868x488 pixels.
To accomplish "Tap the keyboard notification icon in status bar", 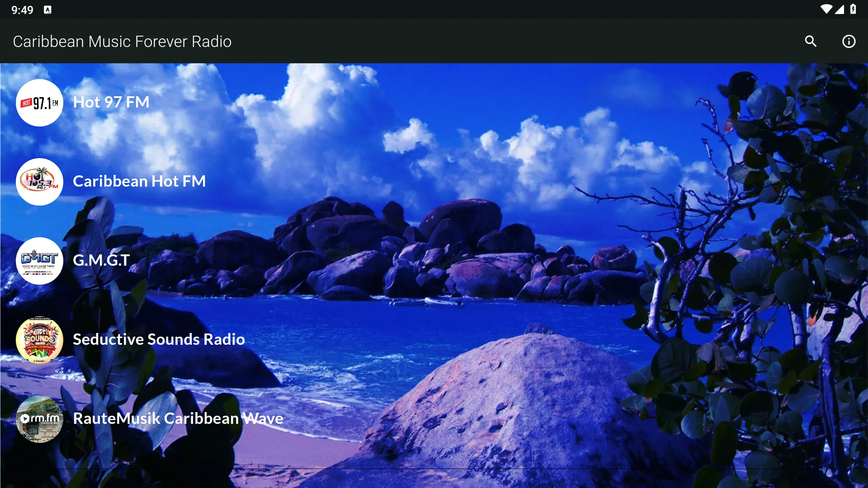I will pos(47,10).
